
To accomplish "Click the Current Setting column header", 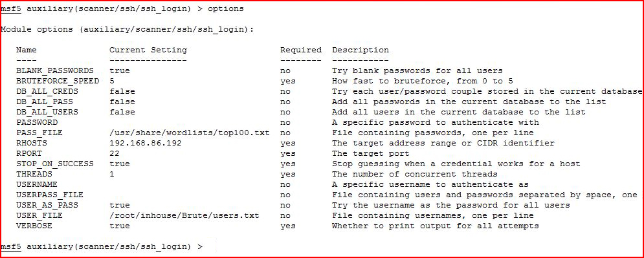I will click(x=148, y=50).
